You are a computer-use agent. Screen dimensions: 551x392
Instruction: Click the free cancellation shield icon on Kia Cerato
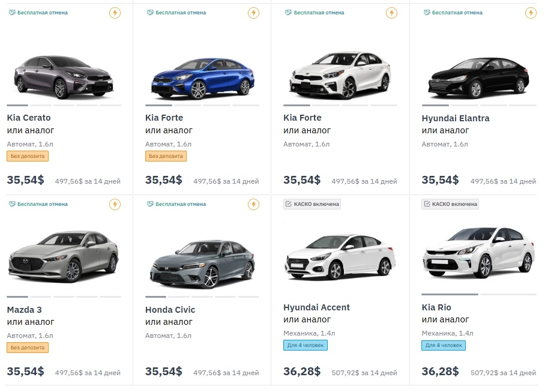pos(13,13)
